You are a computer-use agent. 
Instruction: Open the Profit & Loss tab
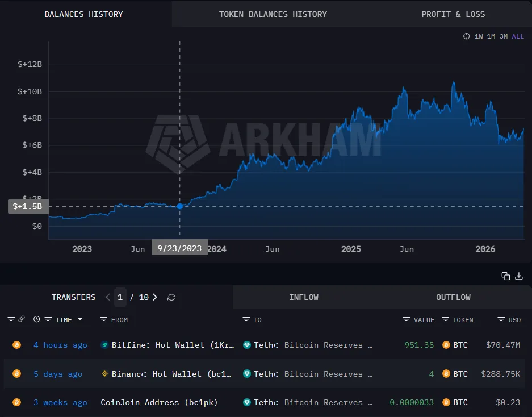453,14
